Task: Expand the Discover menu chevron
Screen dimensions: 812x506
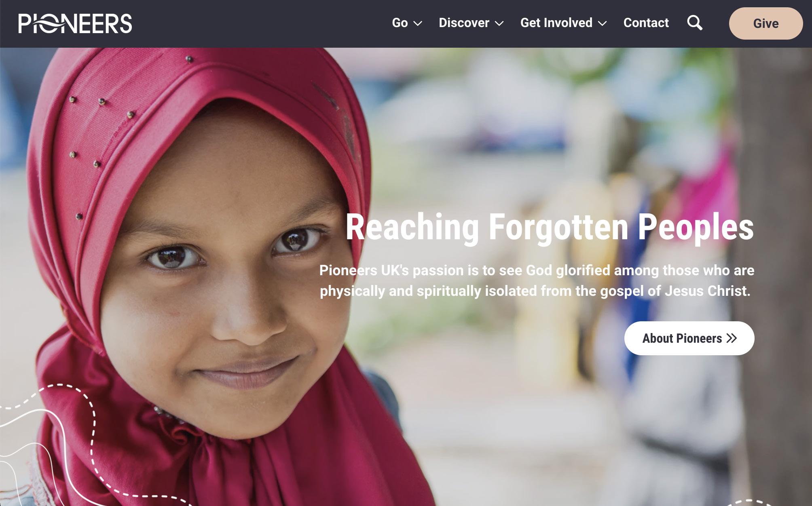Action: (x=499, y=23)
